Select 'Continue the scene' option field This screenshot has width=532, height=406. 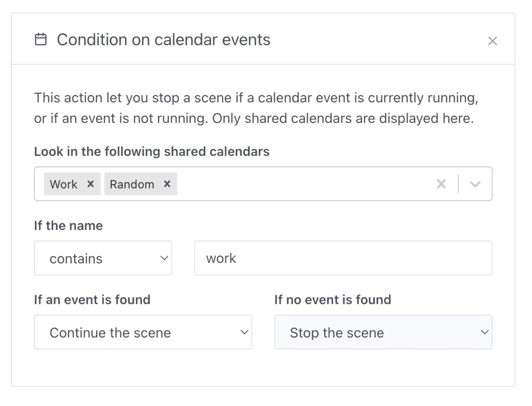tap(143, 332)
